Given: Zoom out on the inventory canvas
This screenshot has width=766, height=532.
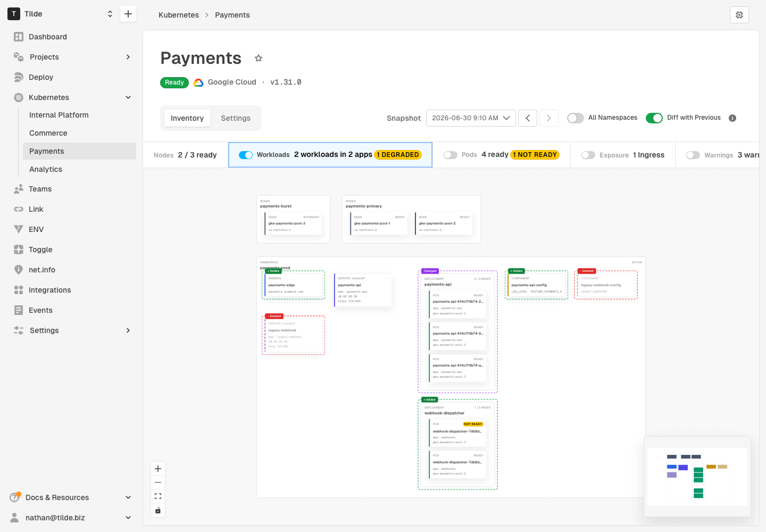Looking at the screenshot, I should (158, 483).
